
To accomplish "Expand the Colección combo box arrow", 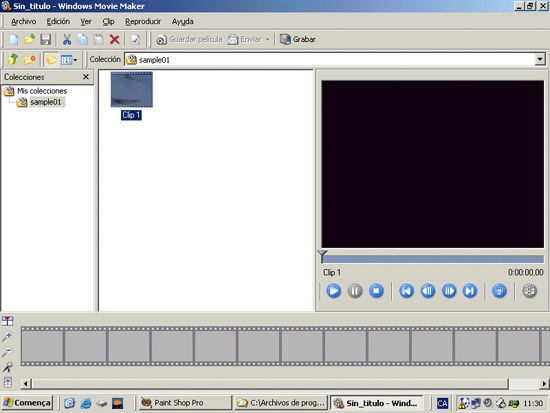I will [x=540, y=59].
